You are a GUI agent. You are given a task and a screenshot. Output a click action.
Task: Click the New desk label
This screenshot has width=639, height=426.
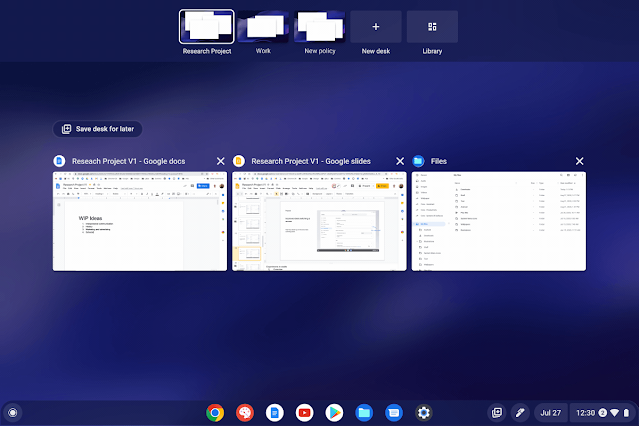click(x=376, y=51)
